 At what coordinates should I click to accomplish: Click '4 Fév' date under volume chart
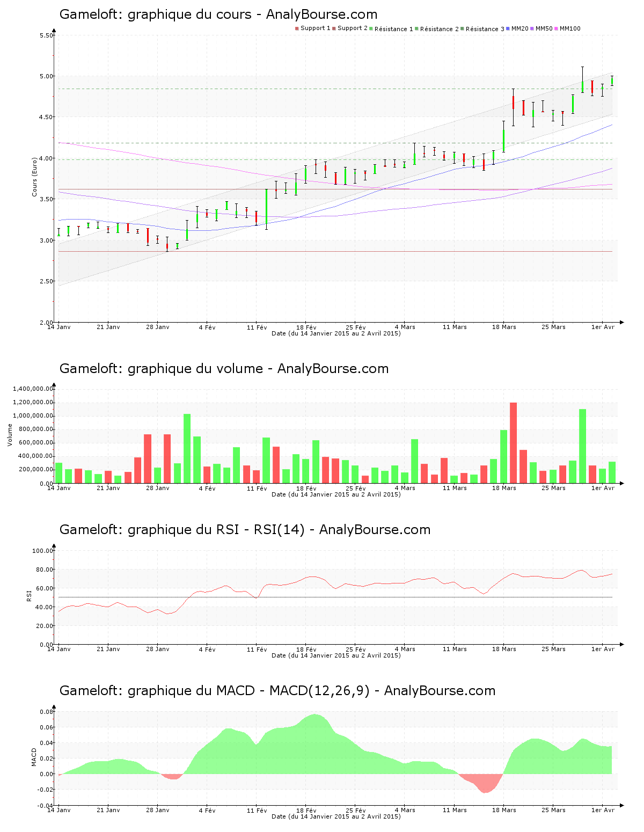207,488
